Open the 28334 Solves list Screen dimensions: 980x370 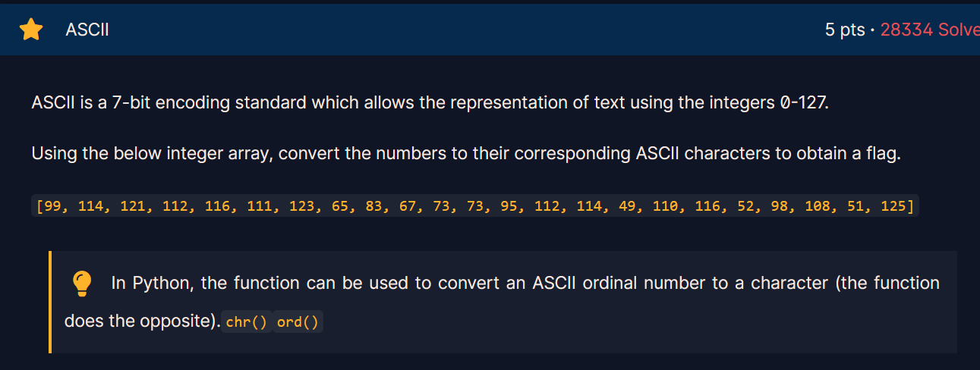[930, 30]
